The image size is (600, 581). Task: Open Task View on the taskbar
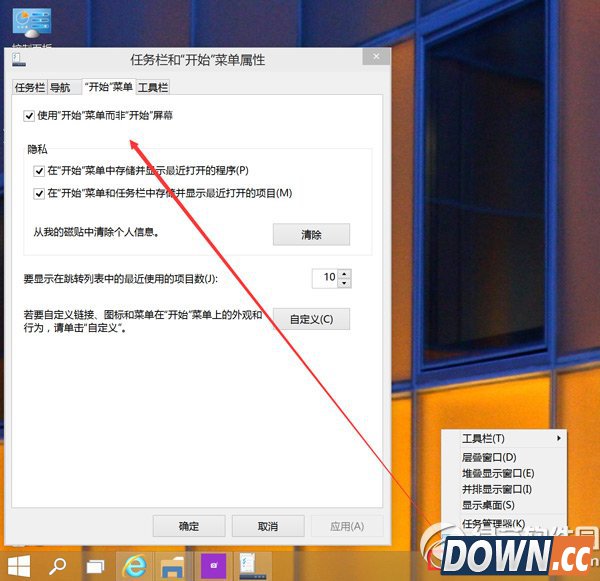point(95,566)
